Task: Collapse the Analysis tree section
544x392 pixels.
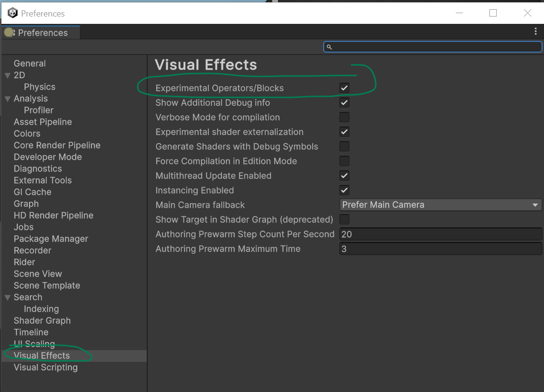Action: click(x=7, y=98)
